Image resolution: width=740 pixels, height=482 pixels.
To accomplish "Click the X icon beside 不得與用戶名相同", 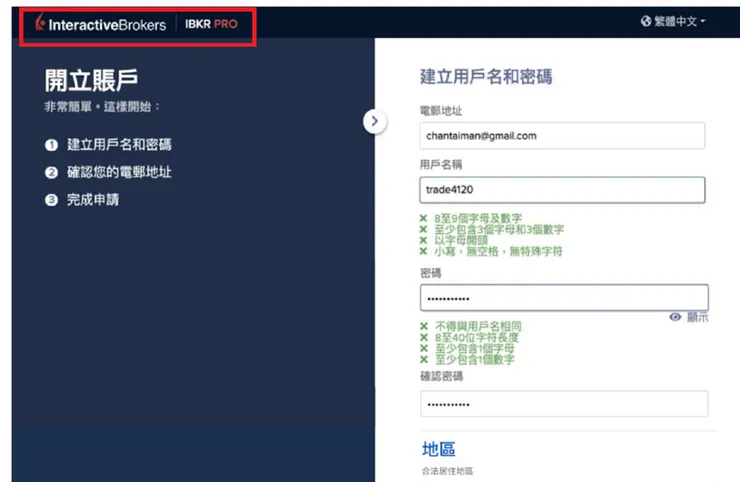I will pos(424,326).
